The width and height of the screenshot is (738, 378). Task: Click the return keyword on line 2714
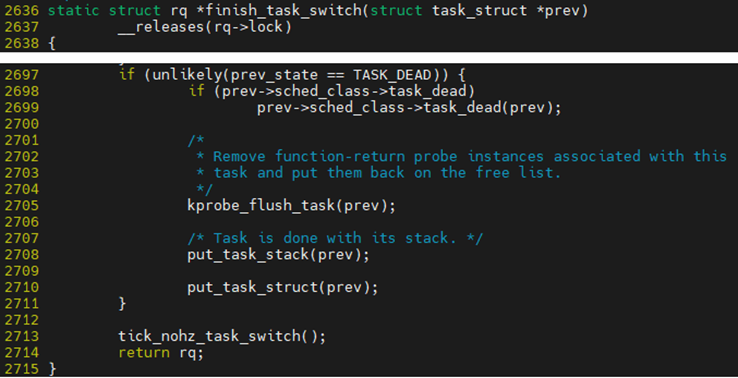coord(144,353)
